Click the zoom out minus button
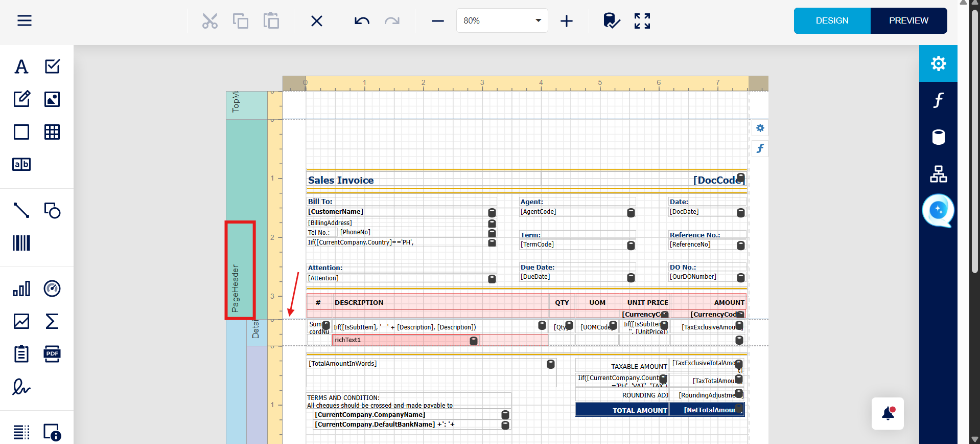The width and height of the screenshot is (980, 444). 438,21
